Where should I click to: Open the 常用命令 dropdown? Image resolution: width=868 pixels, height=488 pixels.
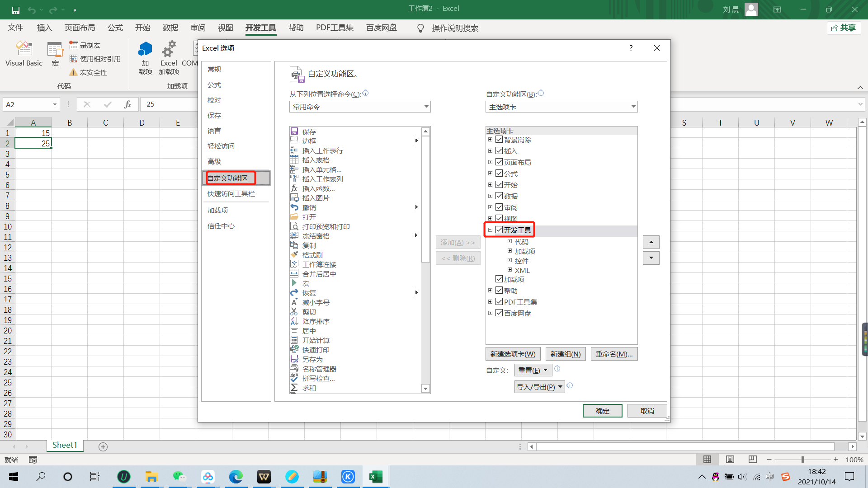coord(360,107)
